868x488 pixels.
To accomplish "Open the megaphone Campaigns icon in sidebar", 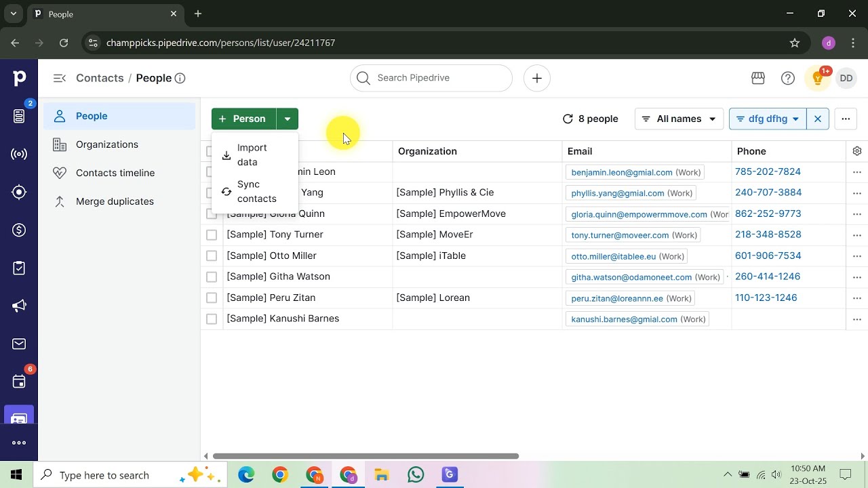I will (19, 306).
